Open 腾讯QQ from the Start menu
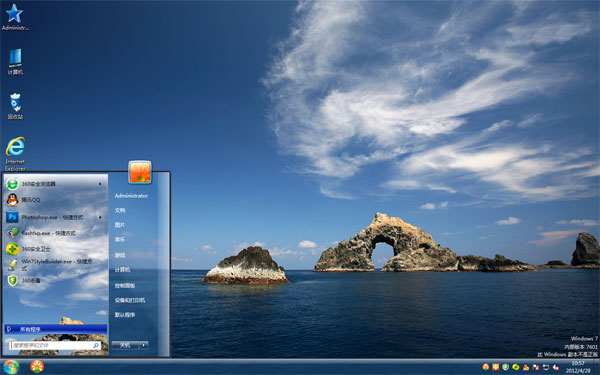Screen dimensions: 600x375 click(56, 200)
